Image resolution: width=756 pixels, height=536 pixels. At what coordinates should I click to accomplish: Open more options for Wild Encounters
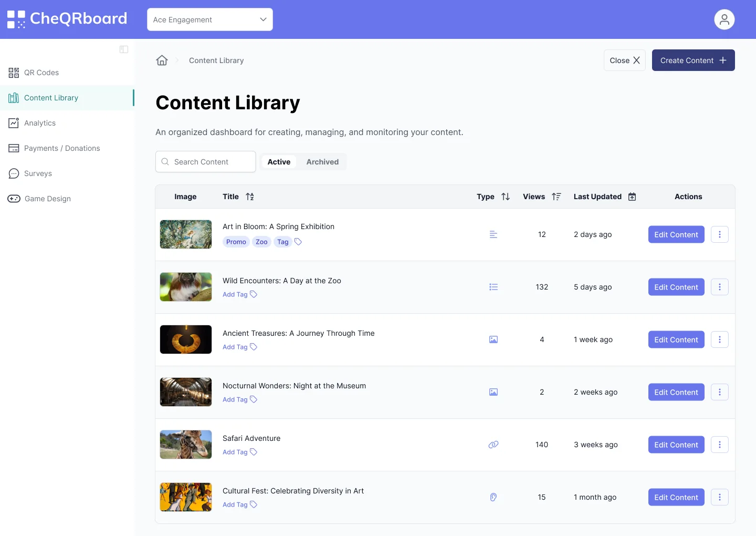719,287
